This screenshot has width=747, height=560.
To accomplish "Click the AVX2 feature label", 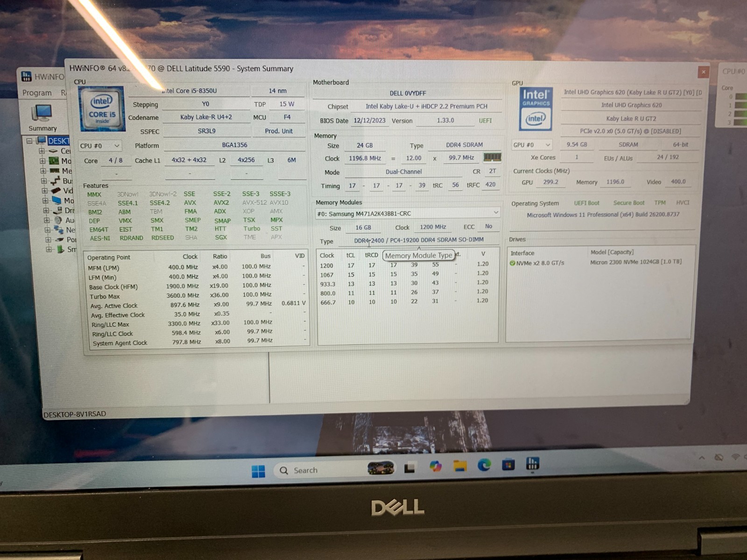I will pos(221,203).
